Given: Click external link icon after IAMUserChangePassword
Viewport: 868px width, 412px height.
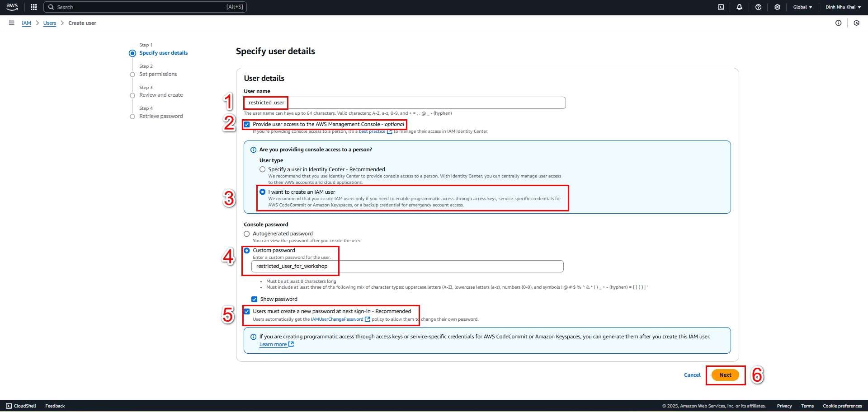Looking at the screenshot, I should point(368,319).
